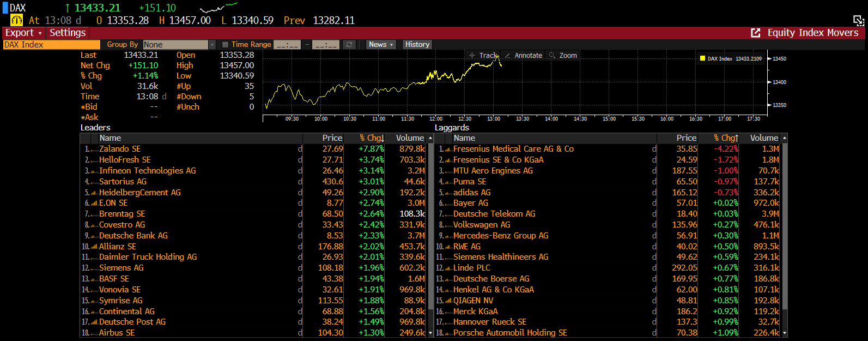Click the window resize icon in top-right corner
This screenshot has height=341, width=868.
tap(859, 21)
